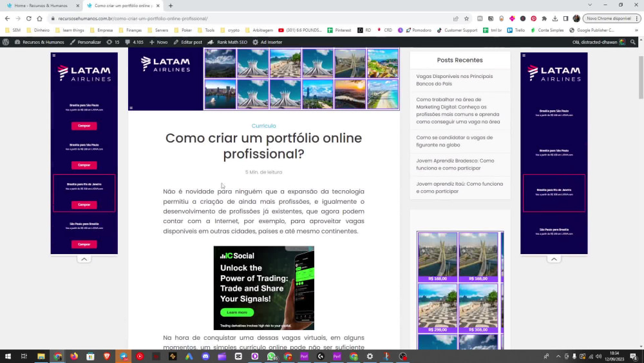Collapse the left LATAM ad with the chevron
This screenshot has height=363, width=644.
pos(84,259)
